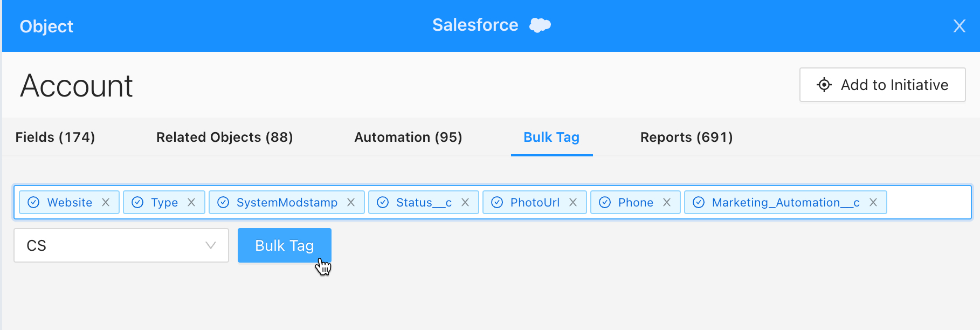
Task: Click the Add to Initiative button
Action: point(882,85)
